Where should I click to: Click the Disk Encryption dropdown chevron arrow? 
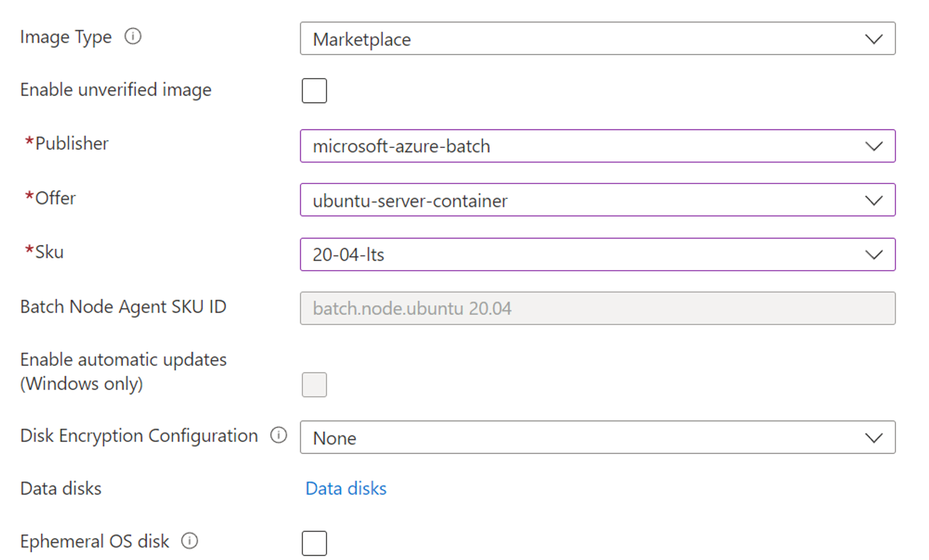click(873, 438)
